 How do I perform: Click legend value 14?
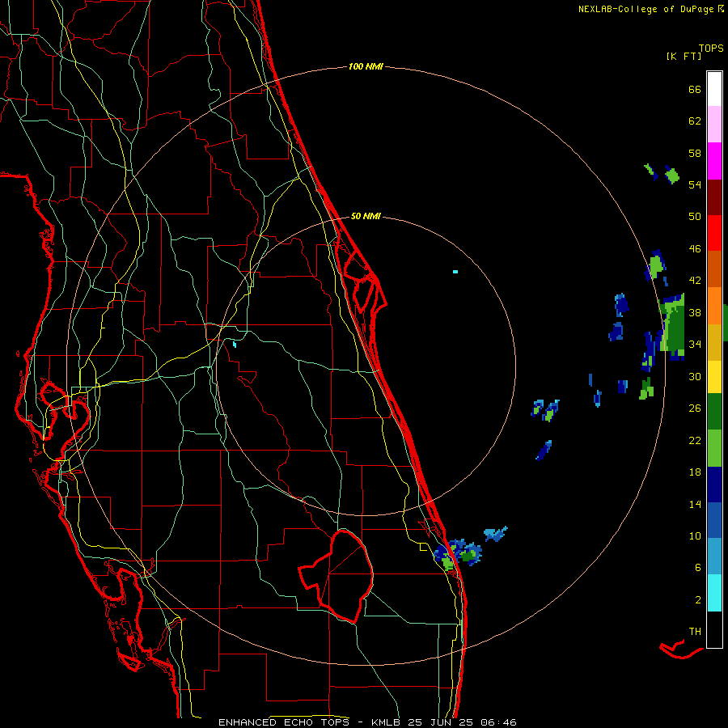[695, 504]
